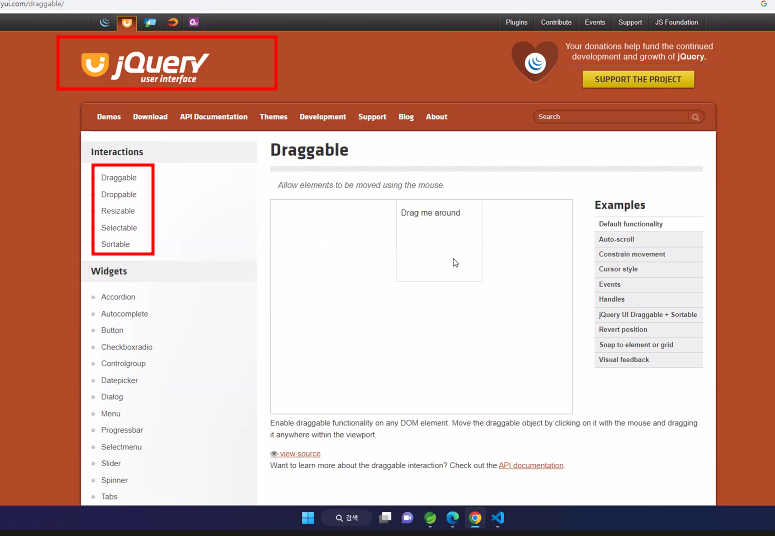Screen dimensions: 775x536
Task: Select the jQuery UI icon in top bar
Action: pyautogui.click(x=127, y=23)
